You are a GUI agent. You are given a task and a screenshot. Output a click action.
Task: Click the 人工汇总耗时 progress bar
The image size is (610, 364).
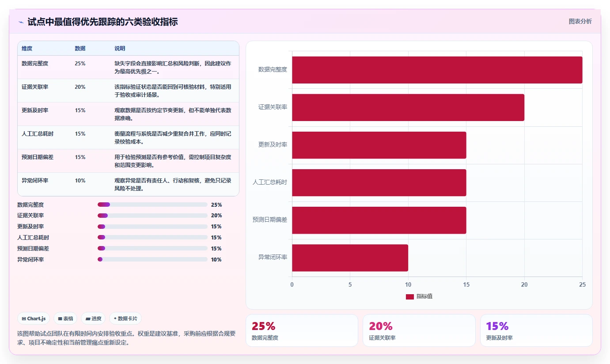[x=152, y=238]
